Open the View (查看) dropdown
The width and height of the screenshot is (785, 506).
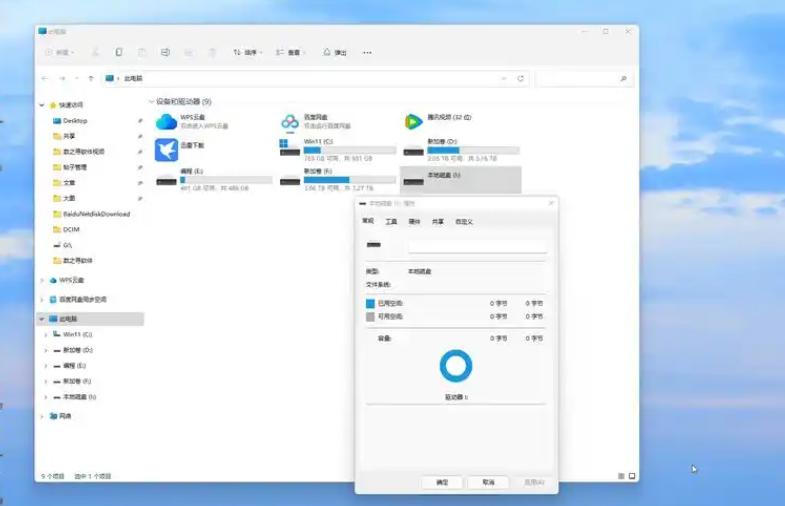[x=290, y=52]
